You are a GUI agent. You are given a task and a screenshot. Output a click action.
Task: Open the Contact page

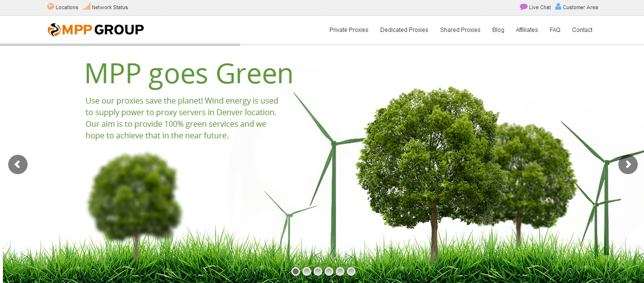(x=582, y=30)
